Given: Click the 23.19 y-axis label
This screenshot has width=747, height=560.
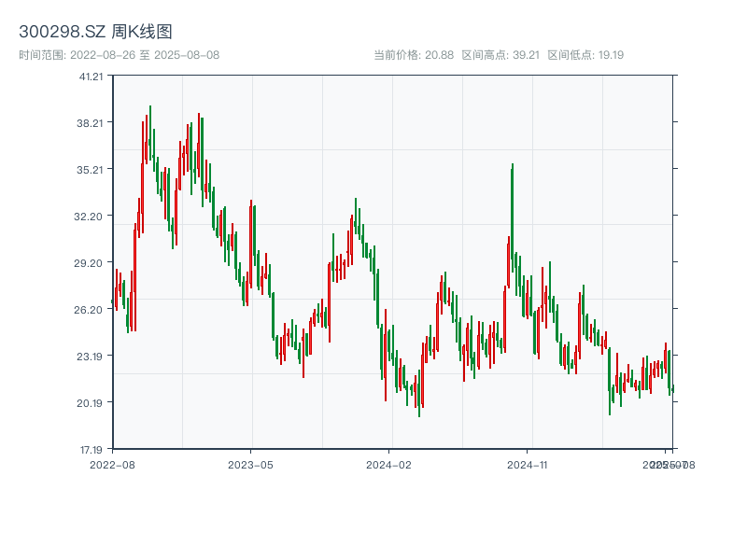Looking at the screenshot, I should click(92, 357).
